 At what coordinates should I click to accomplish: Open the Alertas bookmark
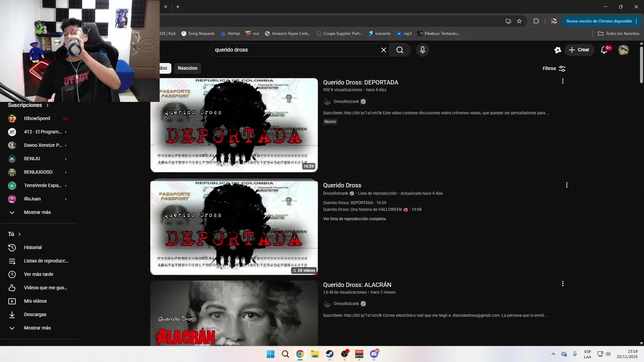(x=230, y=34)
